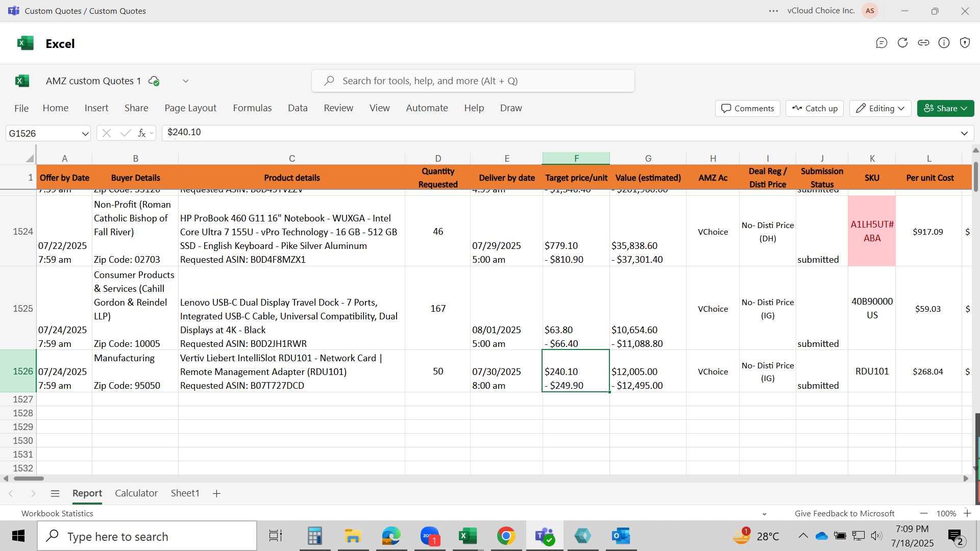Zoom out with the minus icon

[x=924, y=513]
